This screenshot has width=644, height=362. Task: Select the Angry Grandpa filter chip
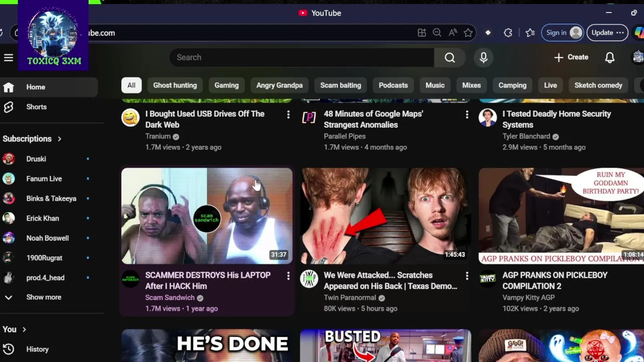279,85
